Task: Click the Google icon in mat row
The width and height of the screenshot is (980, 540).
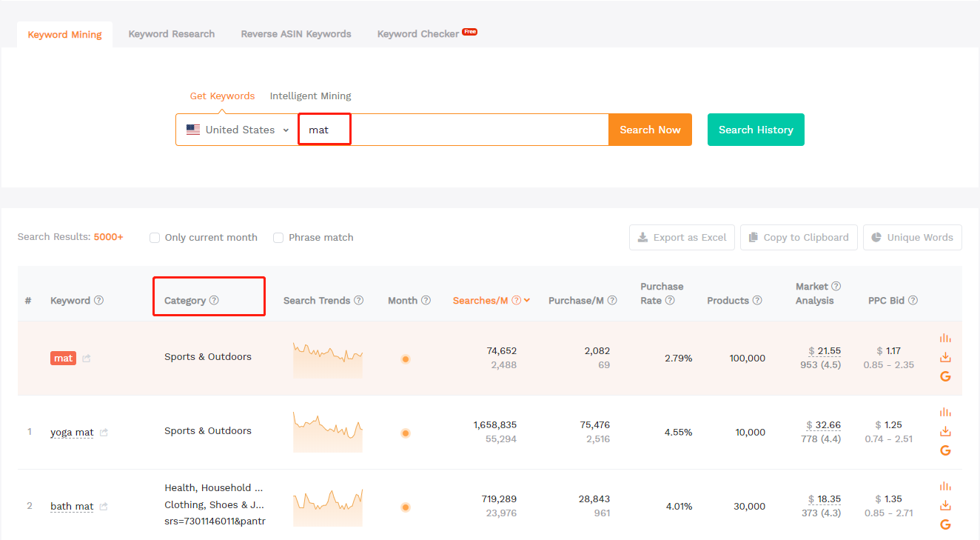Action: click(x=945, y=376)
